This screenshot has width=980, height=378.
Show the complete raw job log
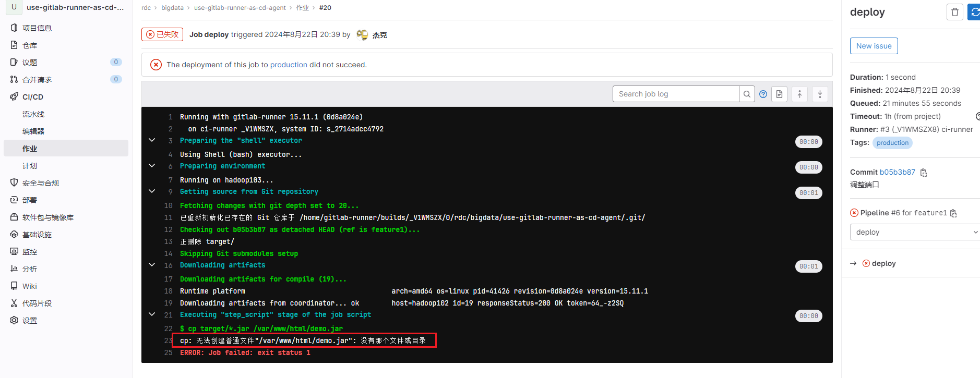pos(779,94)
